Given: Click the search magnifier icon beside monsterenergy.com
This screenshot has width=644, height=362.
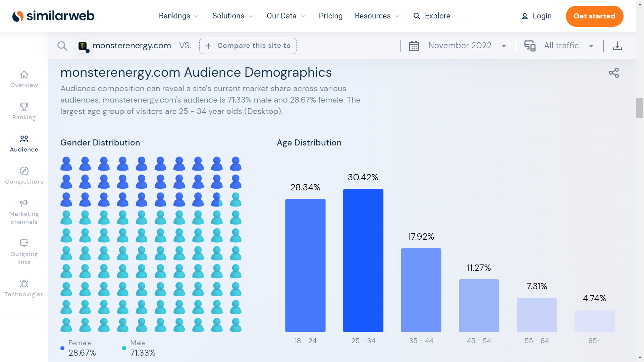Looking at the screenshot, I should tap(62, 46).
